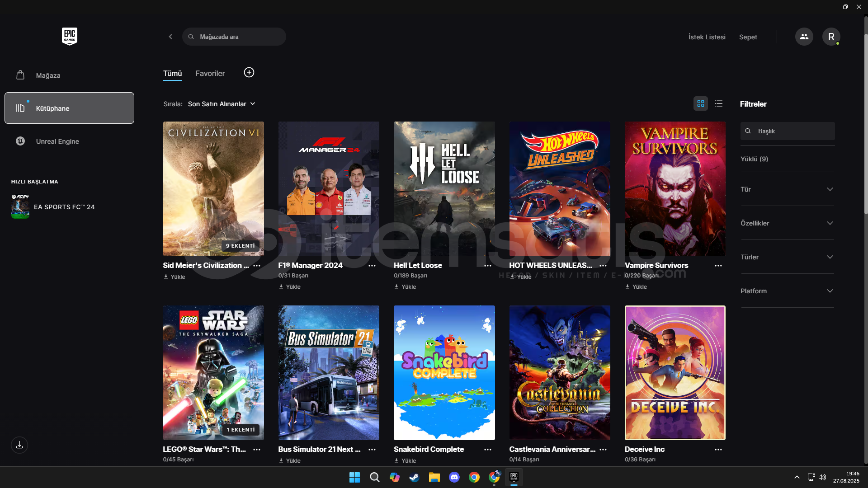The height and width of the screenshot is (488, 868).
Task: Click the Mağaza shopping bag icon
Action: (x=20, y=75)
